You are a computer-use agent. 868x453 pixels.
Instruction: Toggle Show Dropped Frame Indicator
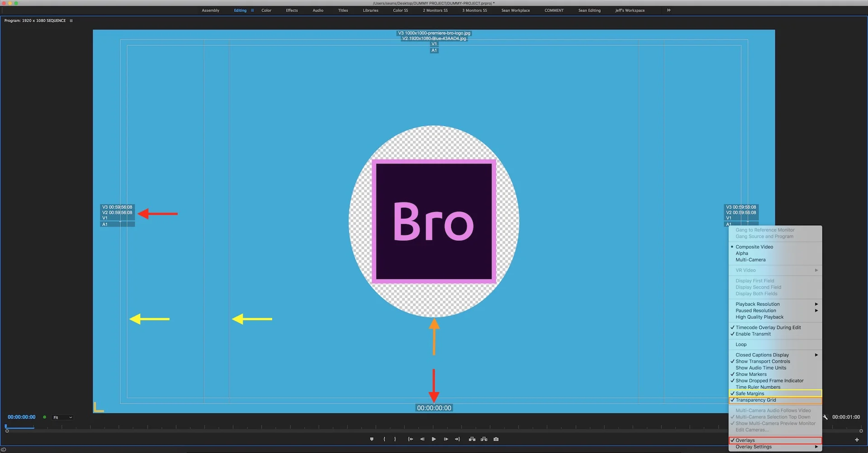[775, 381]
